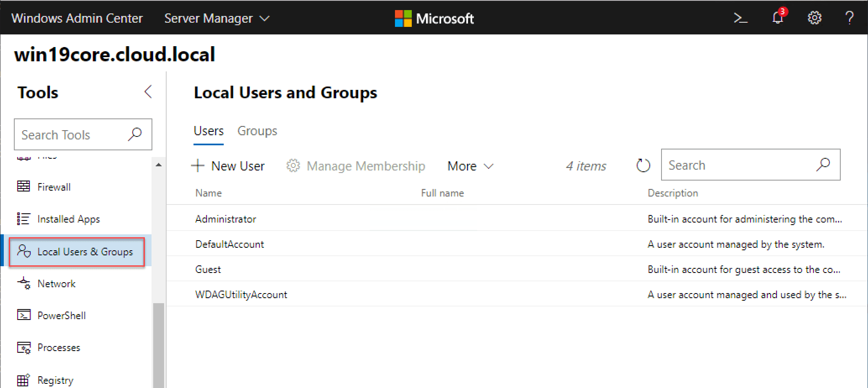
Task: Click the magnifier icon in users search box
Action: pyautogui.click(x=823, y=165)
